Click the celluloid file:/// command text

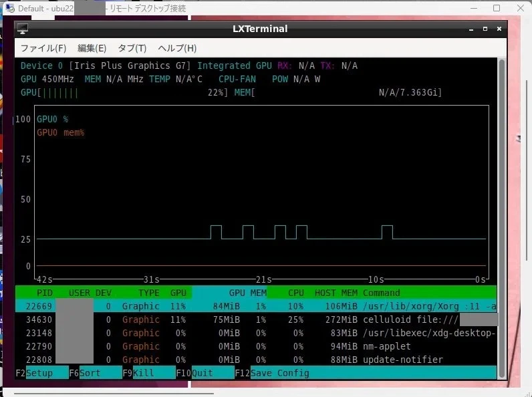pyautogui.click(x=410, y=319)
